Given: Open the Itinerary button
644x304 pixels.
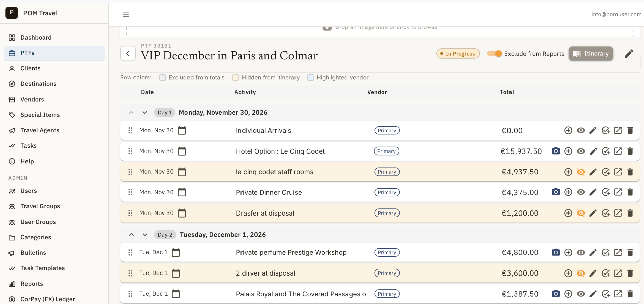Looking at the screenshot, I should [x=591, y=54].
